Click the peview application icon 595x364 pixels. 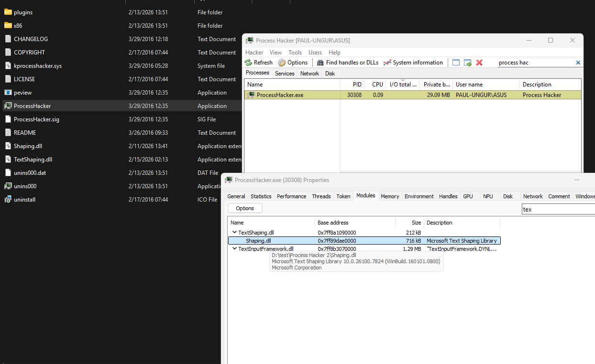point(8,93)
